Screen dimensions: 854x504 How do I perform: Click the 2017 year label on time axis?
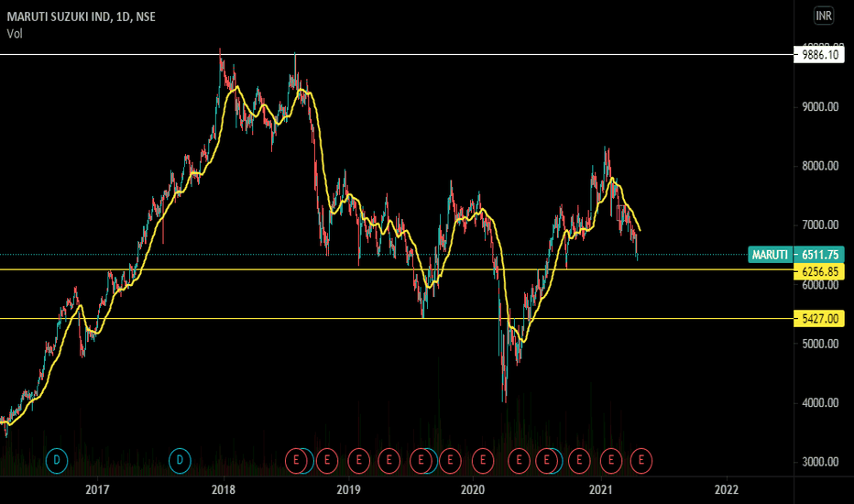(x=97, y=489)
